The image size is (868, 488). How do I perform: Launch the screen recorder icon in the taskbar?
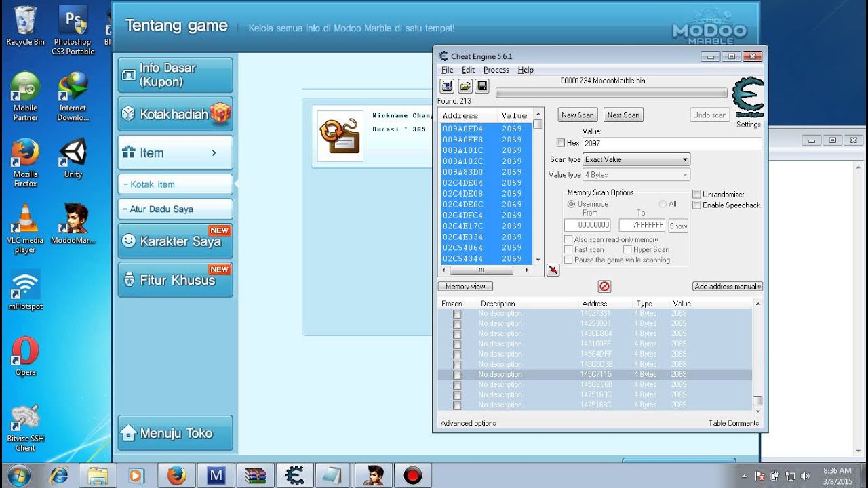(412, 474)
